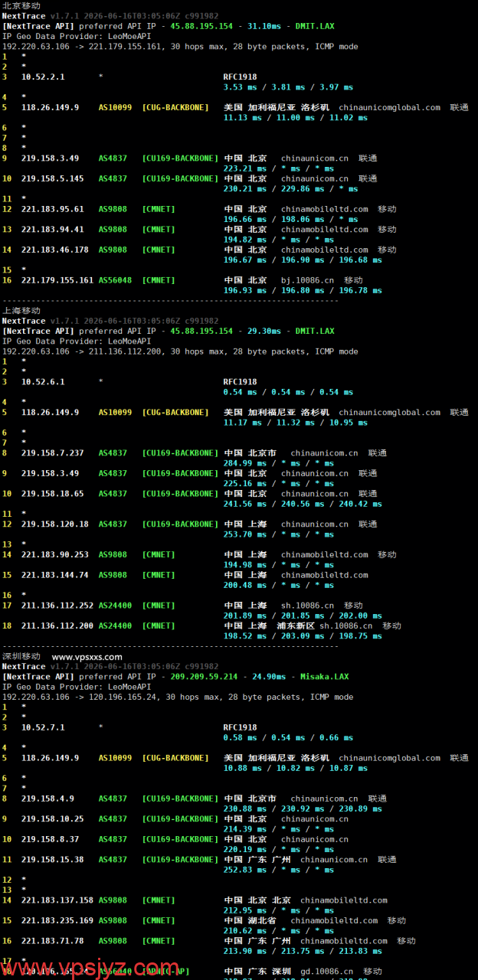The width and height of the screenshot is (478, 980).
Task: Select hop IP 211.136.112.252
Action: click(x=57, y=606)
